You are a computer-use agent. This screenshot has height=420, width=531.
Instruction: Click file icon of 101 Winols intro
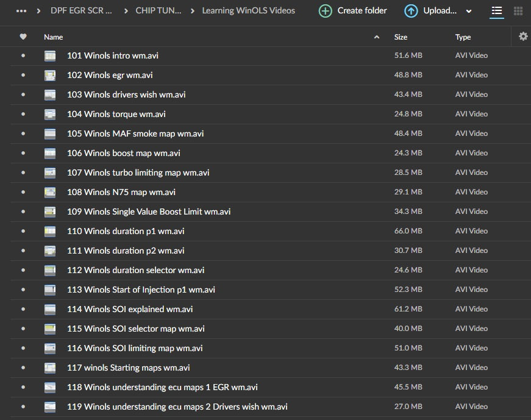pos(50,55)
